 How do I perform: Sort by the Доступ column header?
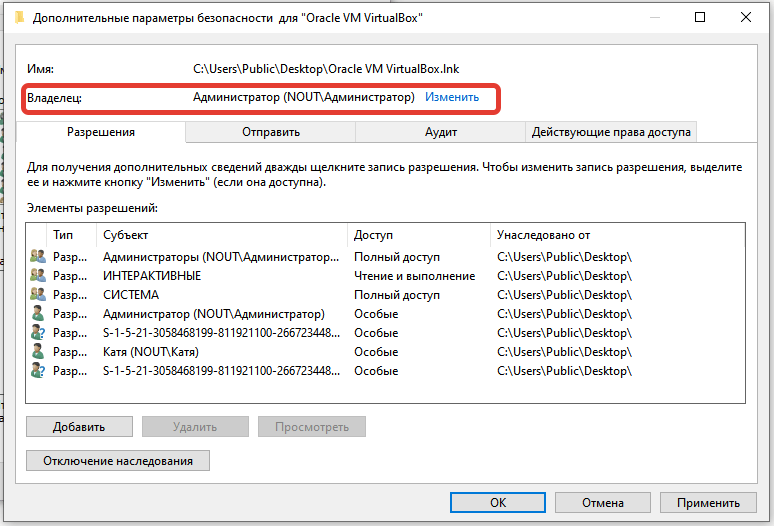(419, 235)
